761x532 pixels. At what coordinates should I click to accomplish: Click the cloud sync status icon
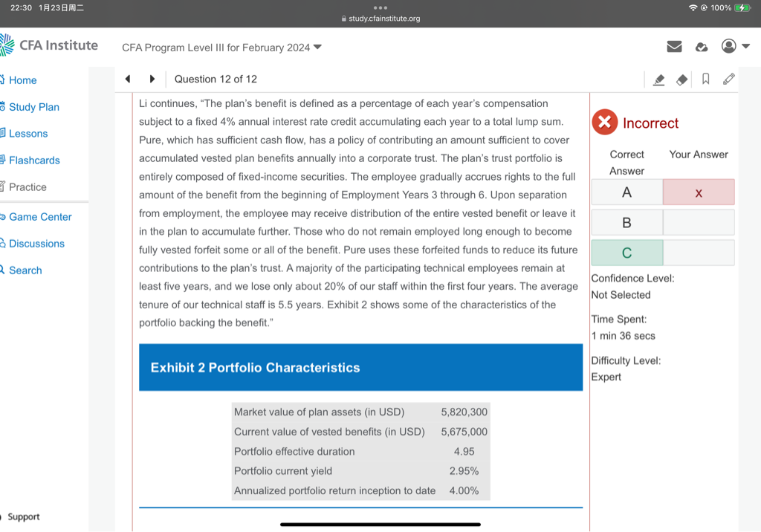701,47
